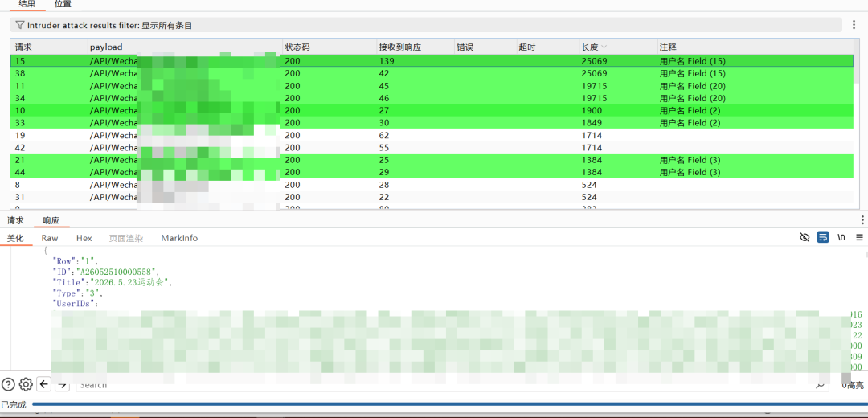Viewport: 868px width, 418px height.
Task: Open search settings gear icon
Action: click(26, 383)
